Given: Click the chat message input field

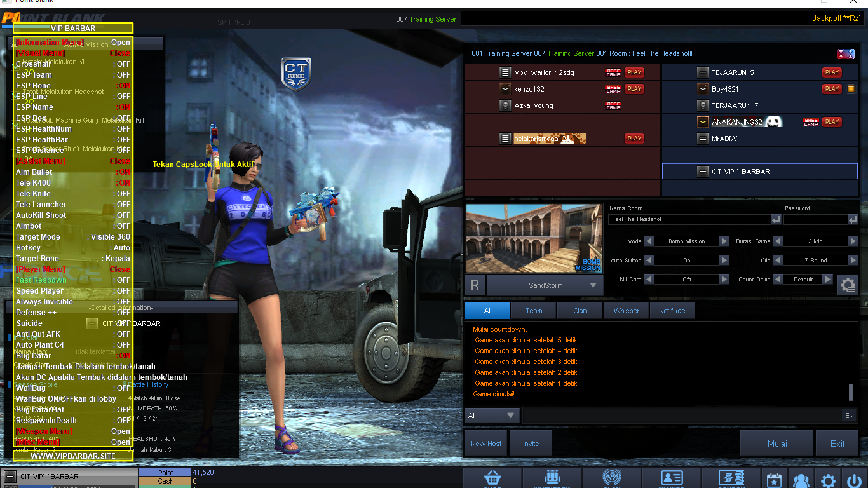Looking at the screenshot, I should [x=682, y=416].
